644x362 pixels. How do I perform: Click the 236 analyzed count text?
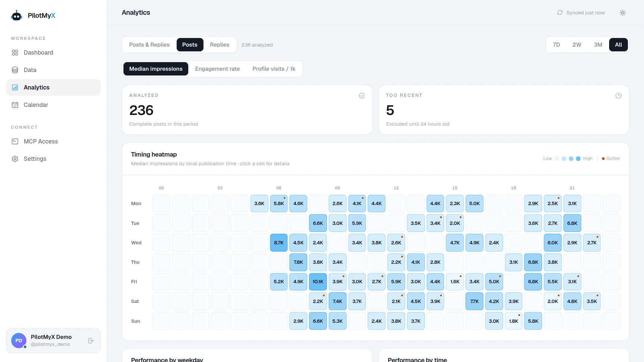[257, 45]
